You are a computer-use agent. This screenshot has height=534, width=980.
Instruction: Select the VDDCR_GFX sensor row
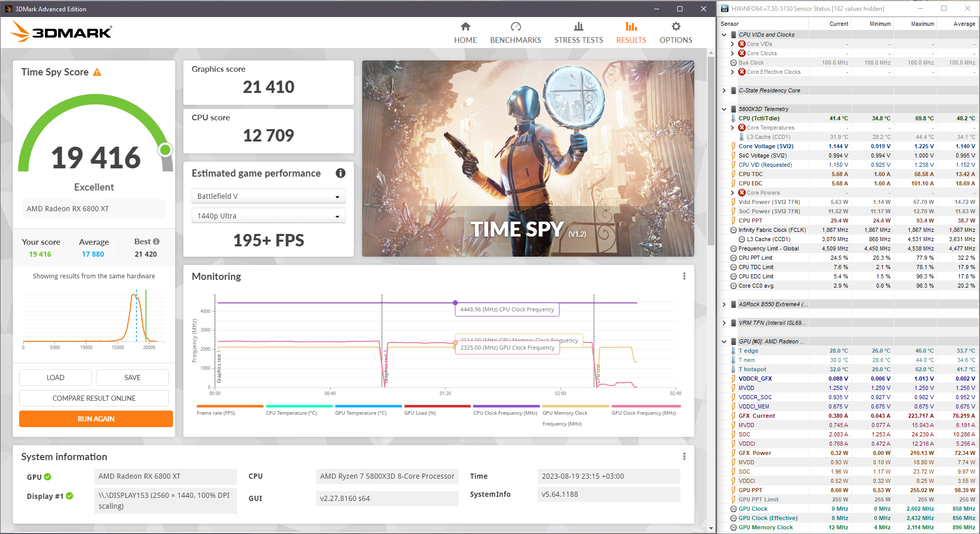click(848, 379)
